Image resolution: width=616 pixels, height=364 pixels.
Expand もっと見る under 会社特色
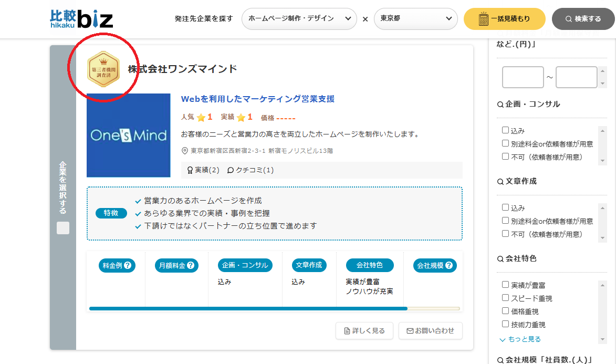[520, 339]
